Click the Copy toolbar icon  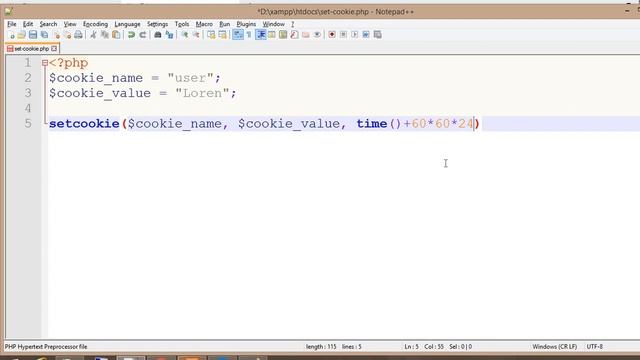coord(105,35)
